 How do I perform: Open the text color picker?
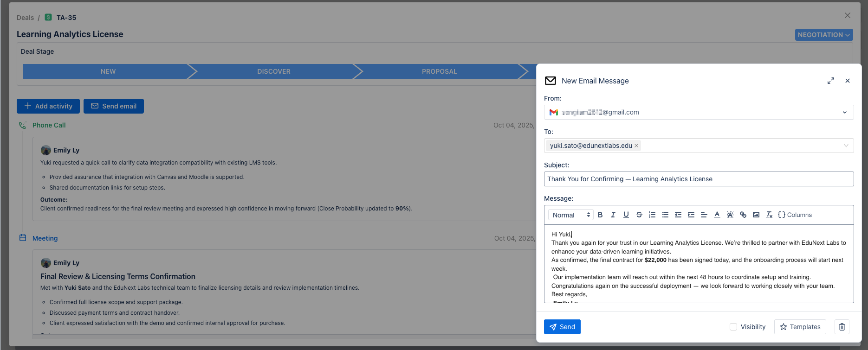point(717,215)
